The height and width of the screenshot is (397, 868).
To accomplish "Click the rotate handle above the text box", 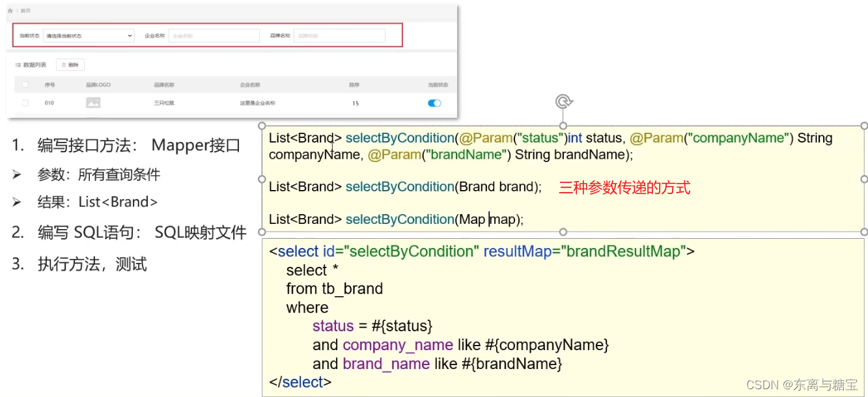I will [563, 102].
